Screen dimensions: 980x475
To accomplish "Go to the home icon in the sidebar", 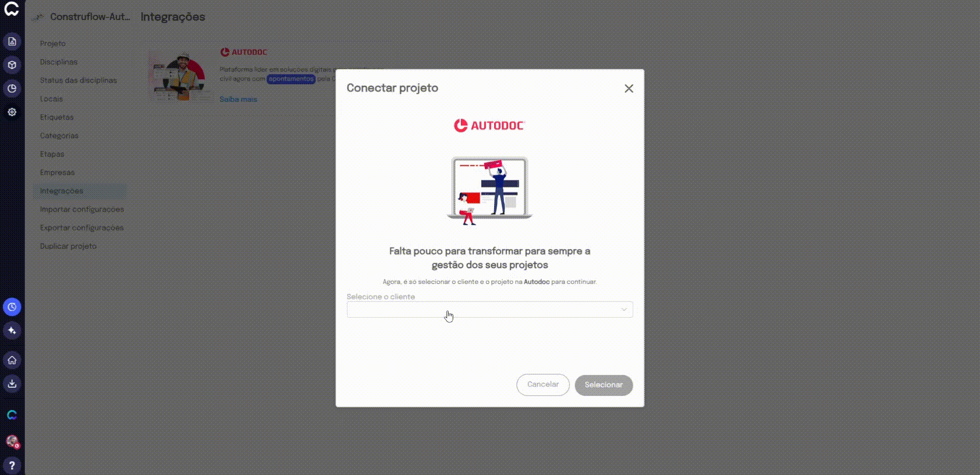I will [12, 360].
